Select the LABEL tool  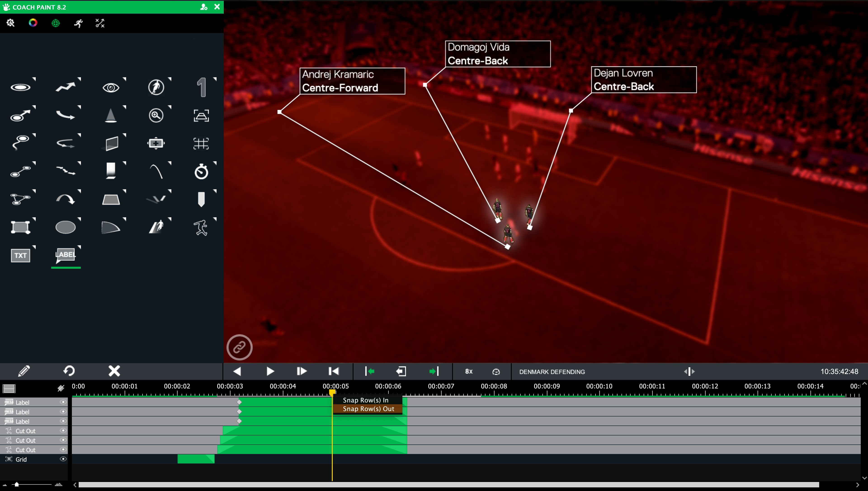(66, 255)
